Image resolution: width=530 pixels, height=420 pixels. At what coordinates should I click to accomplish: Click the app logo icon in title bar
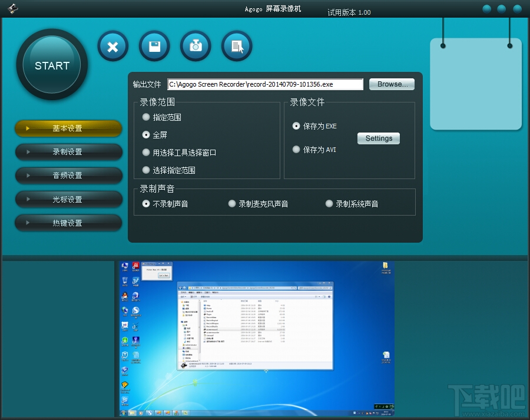coord(13,8)
